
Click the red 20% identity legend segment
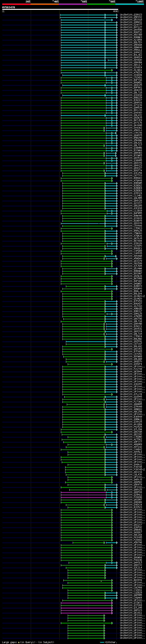click(16, 4)
